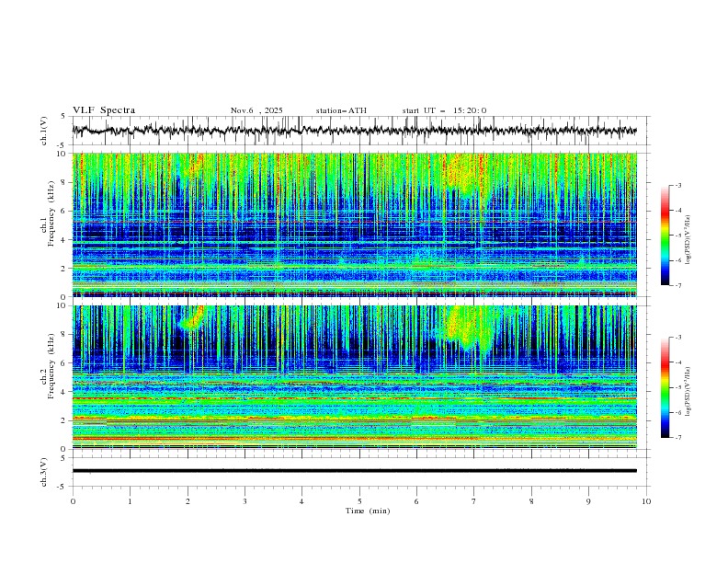Click the "2" tick on time axis
Viewport: 728px width, 563px height.
[x=188, y=501]
